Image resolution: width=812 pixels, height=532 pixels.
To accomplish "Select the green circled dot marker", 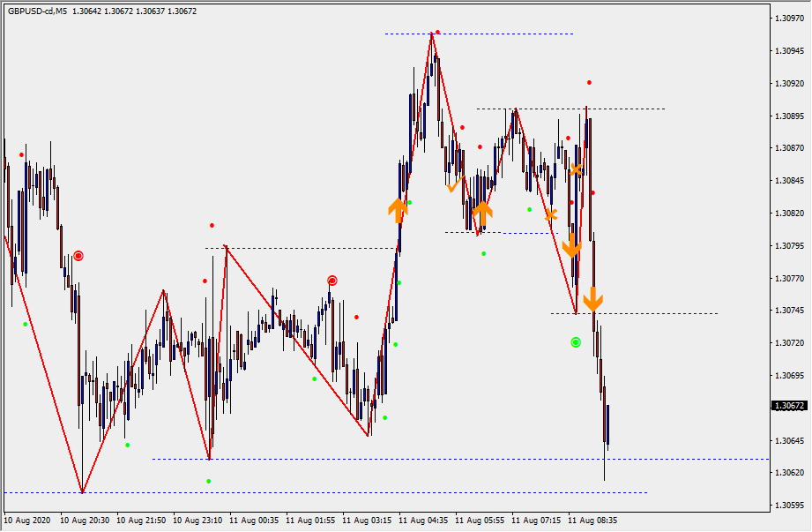I will (576, 341).
